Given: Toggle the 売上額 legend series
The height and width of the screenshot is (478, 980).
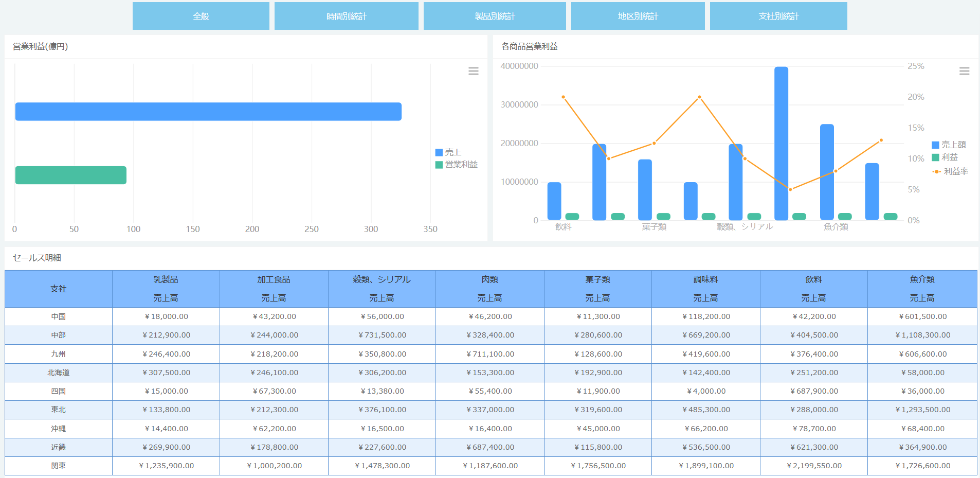Looking at the screenshot, I should (x=949, y=145).
